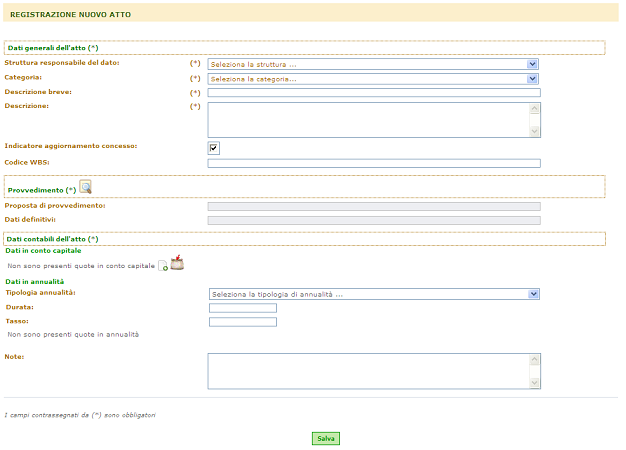The image size is (626, 450).
Task: Open Tipologia annualità dropdown
Action: tap(374, 294)
